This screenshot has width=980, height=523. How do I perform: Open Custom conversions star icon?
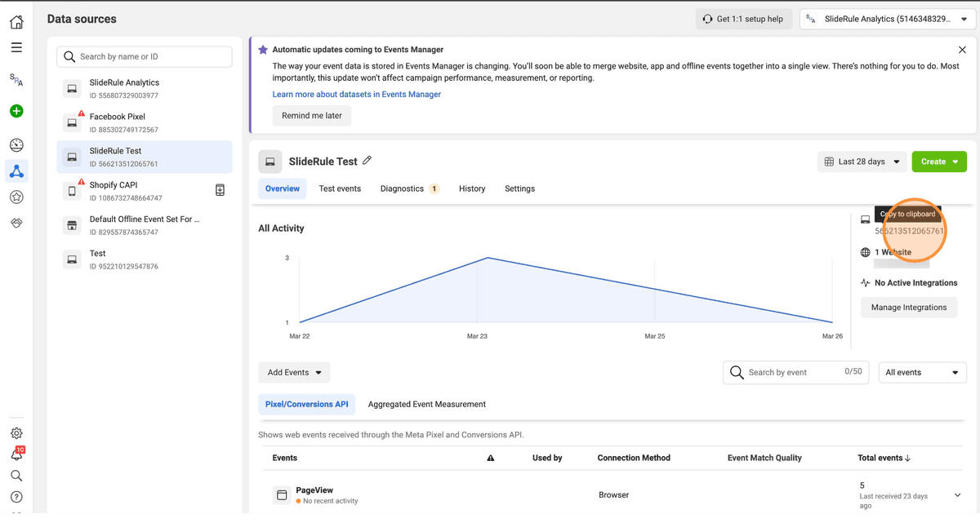(16, 197)
